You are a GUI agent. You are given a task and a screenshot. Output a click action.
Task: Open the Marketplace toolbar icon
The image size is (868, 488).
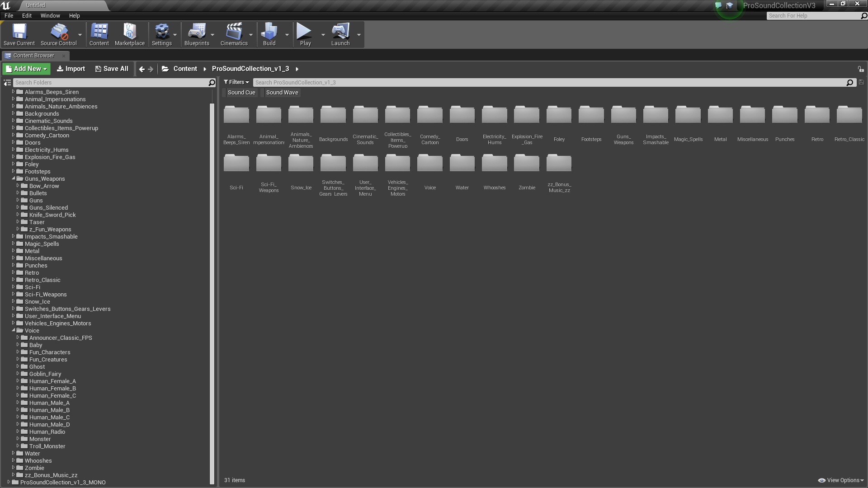130,34
